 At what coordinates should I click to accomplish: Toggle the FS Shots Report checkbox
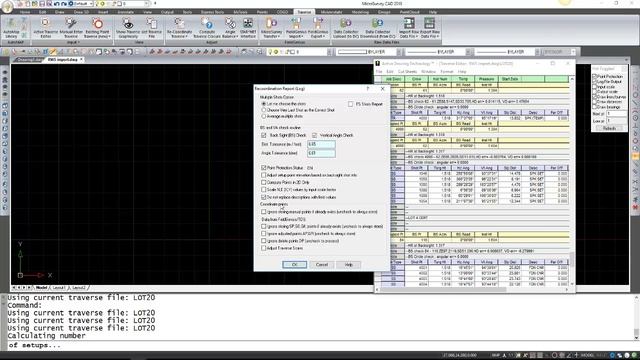click(351, 104)
